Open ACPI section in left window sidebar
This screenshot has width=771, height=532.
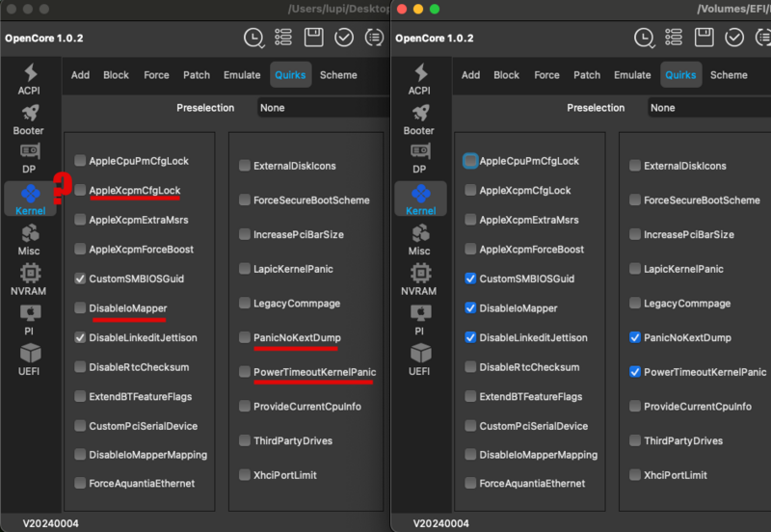(30, 79)
